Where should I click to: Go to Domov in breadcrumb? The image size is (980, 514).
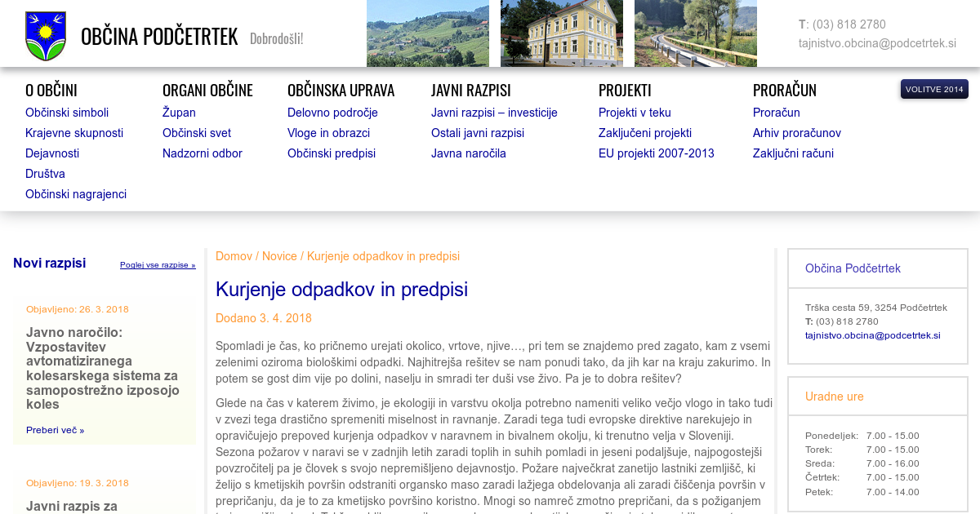pos(234,256)
